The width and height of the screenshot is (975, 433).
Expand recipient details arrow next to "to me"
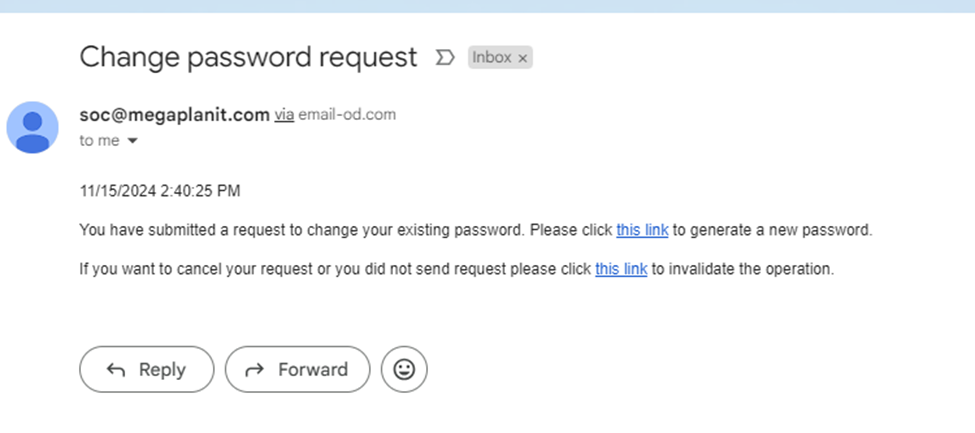click(x=132, y=142)
